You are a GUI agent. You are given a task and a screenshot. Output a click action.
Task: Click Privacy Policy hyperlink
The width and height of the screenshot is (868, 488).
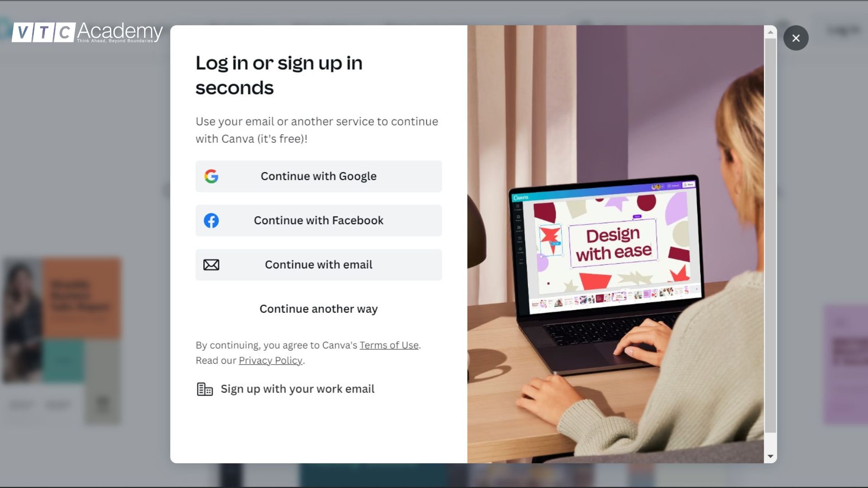click(x=270, y=360)
